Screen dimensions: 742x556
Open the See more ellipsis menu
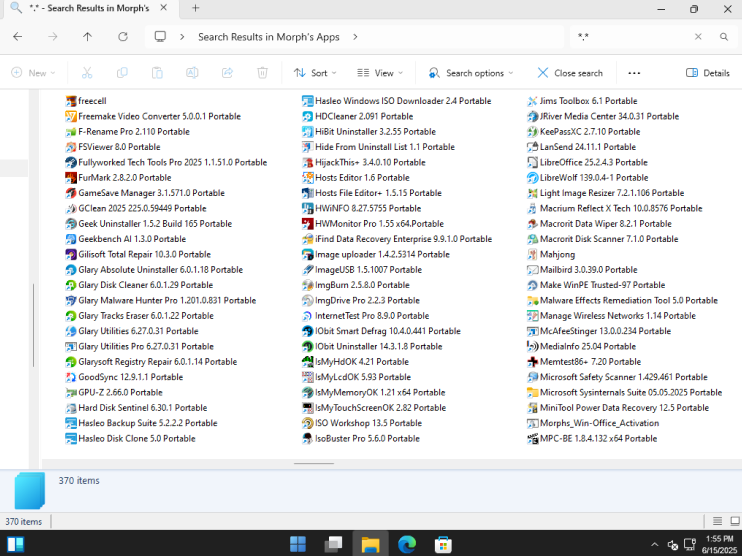click(634, 73)
